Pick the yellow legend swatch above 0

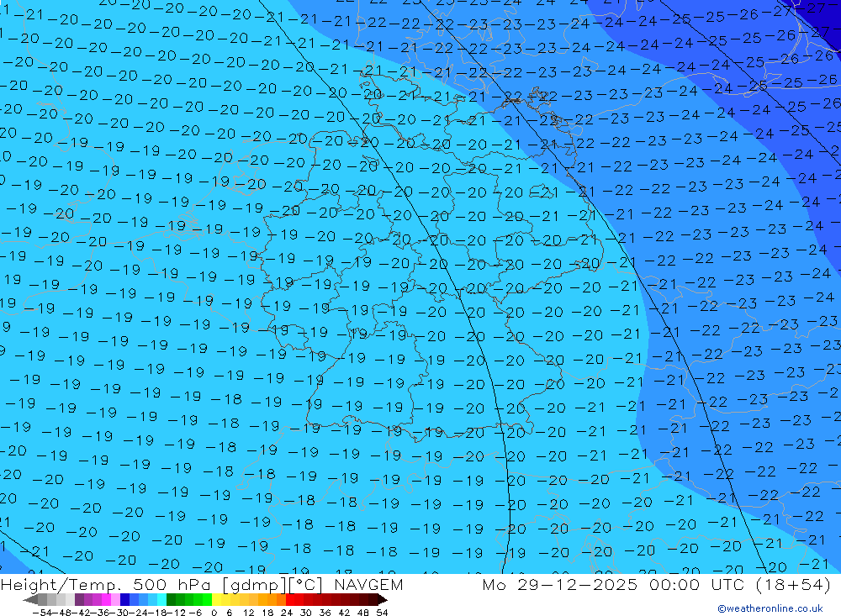216,600
